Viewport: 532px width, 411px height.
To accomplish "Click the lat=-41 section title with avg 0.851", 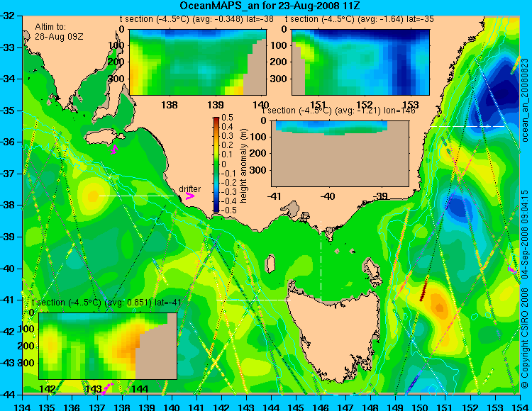I will [x=106, y=303].
